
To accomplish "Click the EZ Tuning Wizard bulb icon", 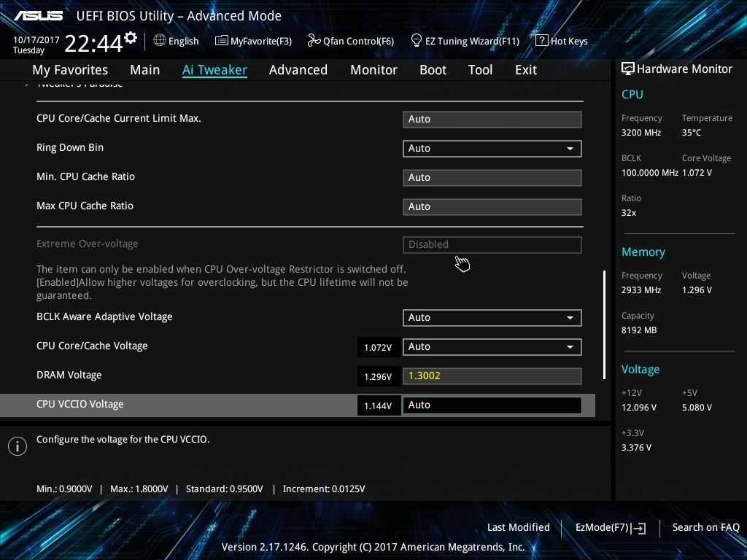I will (x=417, y=41).
